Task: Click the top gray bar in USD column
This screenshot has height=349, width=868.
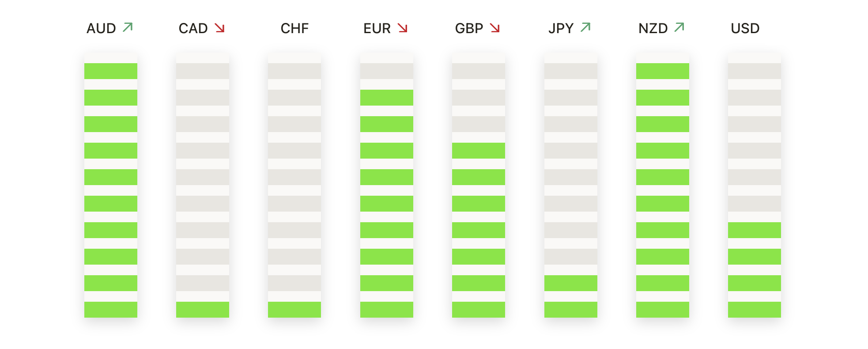Action: pyautogui.click(x=755, y=71)
